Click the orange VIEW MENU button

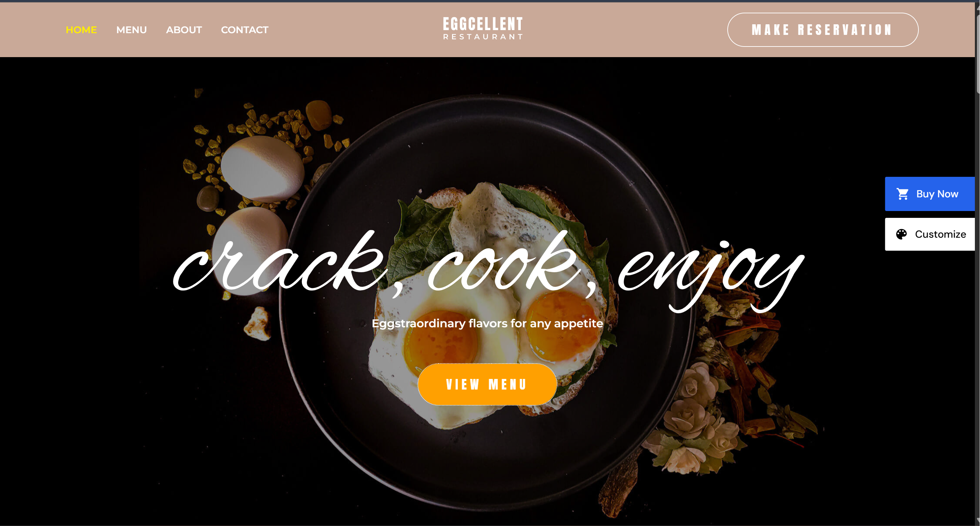pyautogui.click(x=487, y=384)
